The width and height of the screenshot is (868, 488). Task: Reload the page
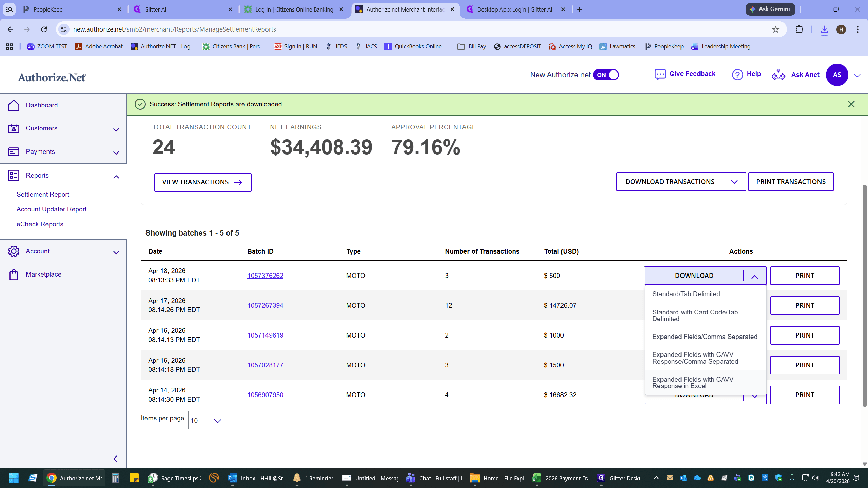click(44, 29)
